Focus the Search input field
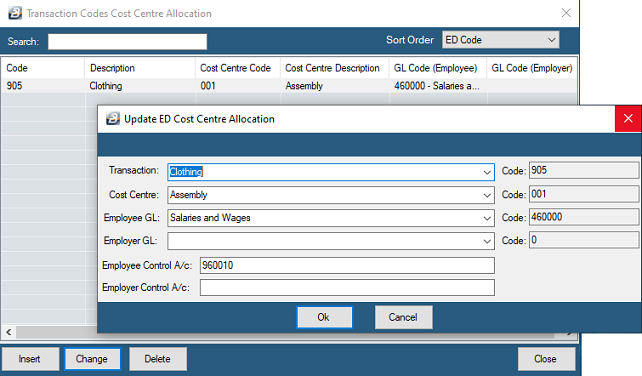Image resolution: width=642 pixels, height=376 pixels. (x=127, y=42)
